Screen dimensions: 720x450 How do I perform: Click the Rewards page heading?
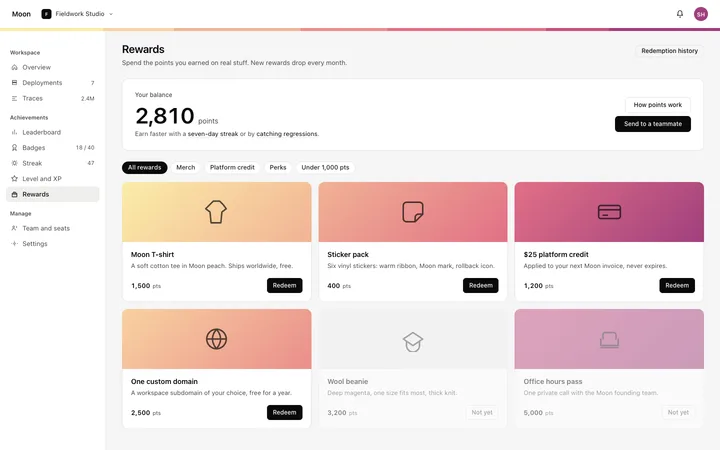[143, 49]
